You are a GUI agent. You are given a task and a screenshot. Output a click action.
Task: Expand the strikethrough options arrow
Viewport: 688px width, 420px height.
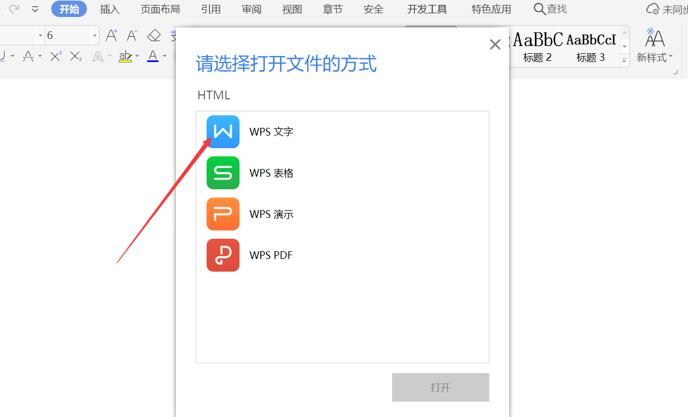[x=39, y=56]
